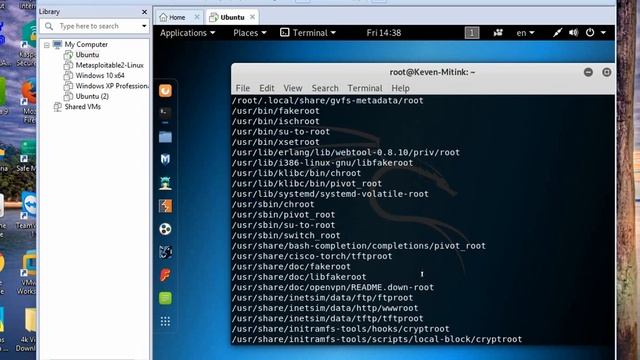
Task: Open the terminal Edit menu
Action: point(267,88)
